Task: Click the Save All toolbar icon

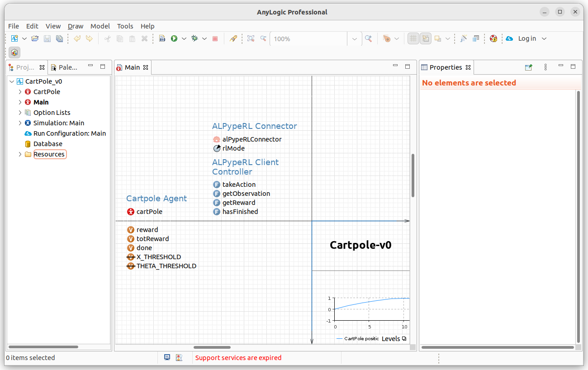Action: pyautogui.click(x=59, y=39)
